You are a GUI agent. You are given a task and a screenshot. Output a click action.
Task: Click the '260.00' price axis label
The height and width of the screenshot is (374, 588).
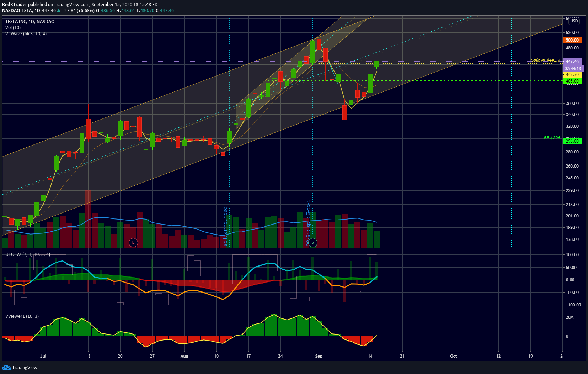point(572,166)
